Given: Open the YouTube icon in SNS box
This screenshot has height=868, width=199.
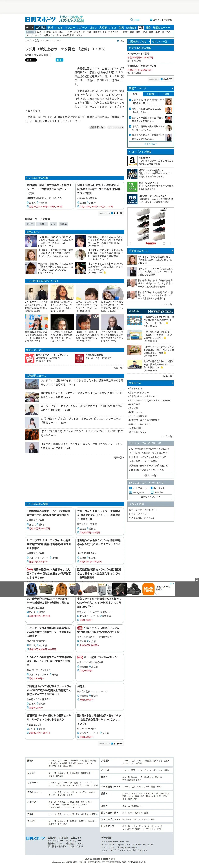Looking at the screenshot, I should pyautogui.click(x=152, y=492).
